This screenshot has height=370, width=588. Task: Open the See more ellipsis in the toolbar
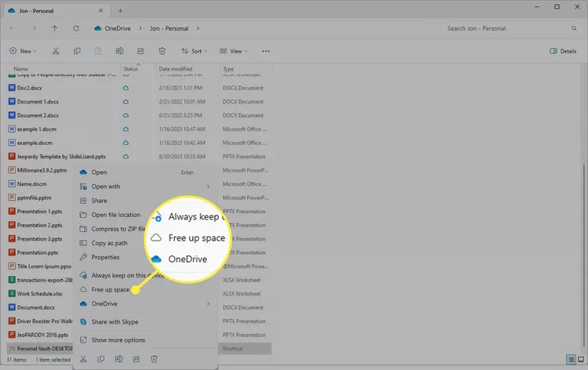pos(266,51)
